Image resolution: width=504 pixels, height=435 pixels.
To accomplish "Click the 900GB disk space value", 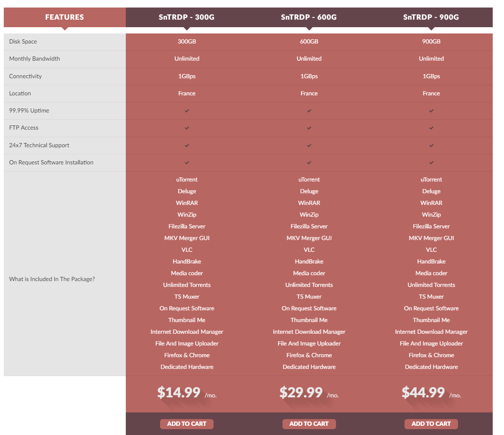I will point(431,41).
